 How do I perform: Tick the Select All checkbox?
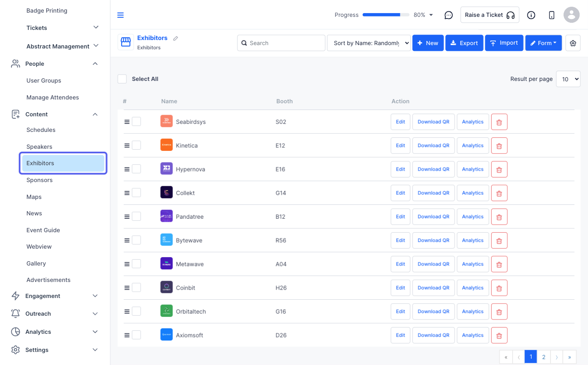pos(122,79)
